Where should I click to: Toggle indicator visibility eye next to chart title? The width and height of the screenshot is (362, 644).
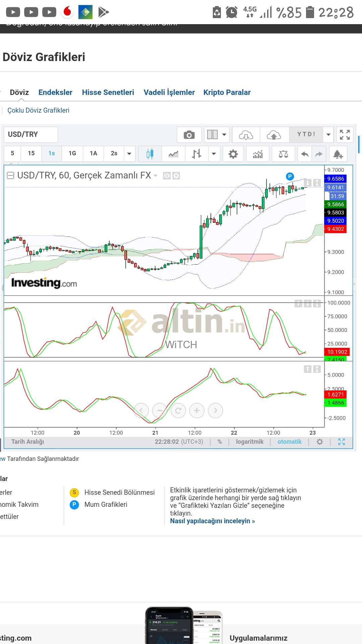pyautogui.click(x=167, y=175)
